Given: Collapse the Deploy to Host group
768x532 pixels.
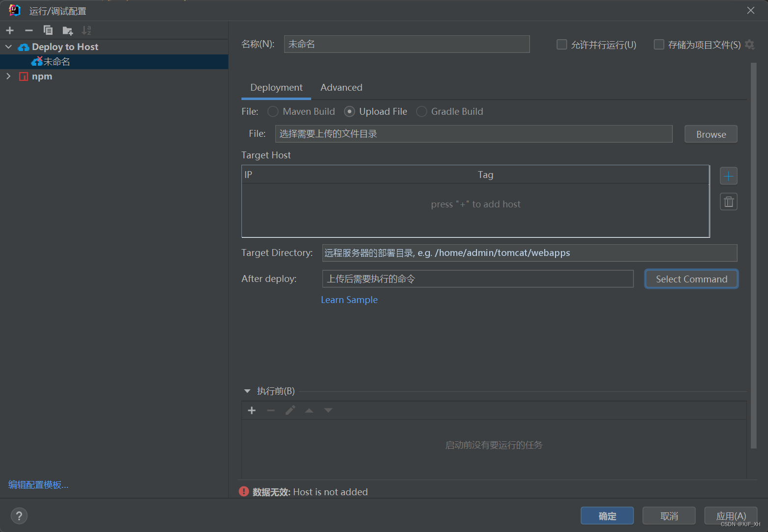Looking at the screenshot, I should (8, 47).
